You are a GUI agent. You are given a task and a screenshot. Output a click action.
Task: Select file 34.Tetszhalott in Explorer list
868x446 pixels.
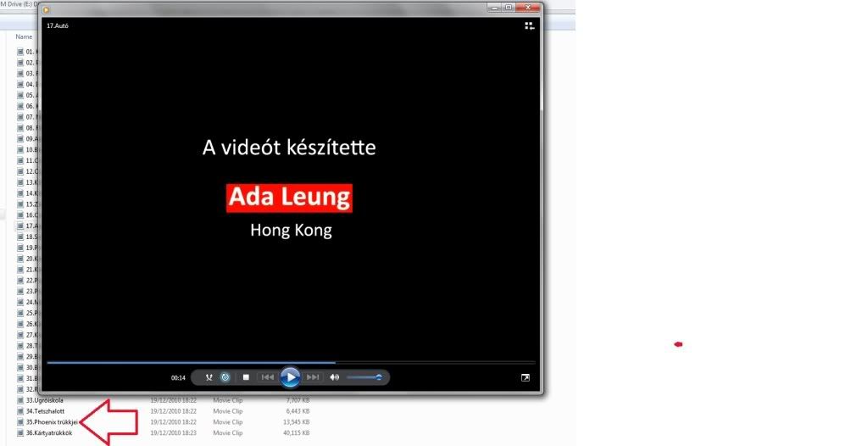(46, 411)
